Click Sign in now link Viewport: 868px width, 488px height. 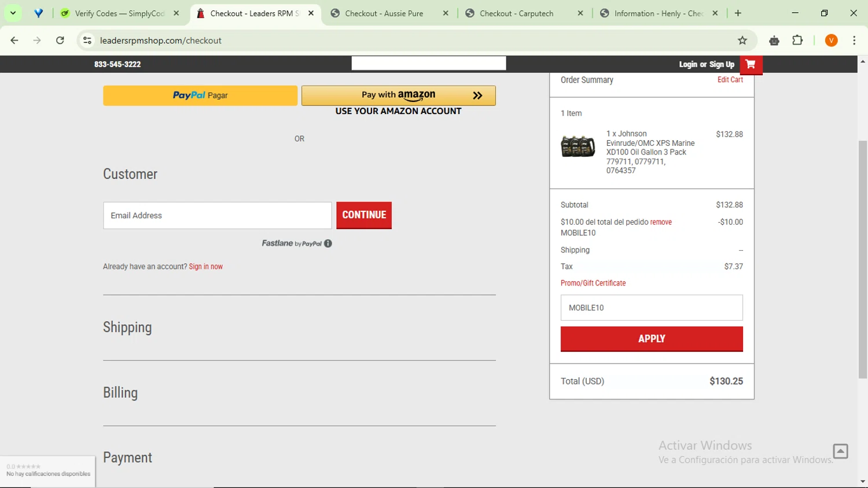[205, 266]
